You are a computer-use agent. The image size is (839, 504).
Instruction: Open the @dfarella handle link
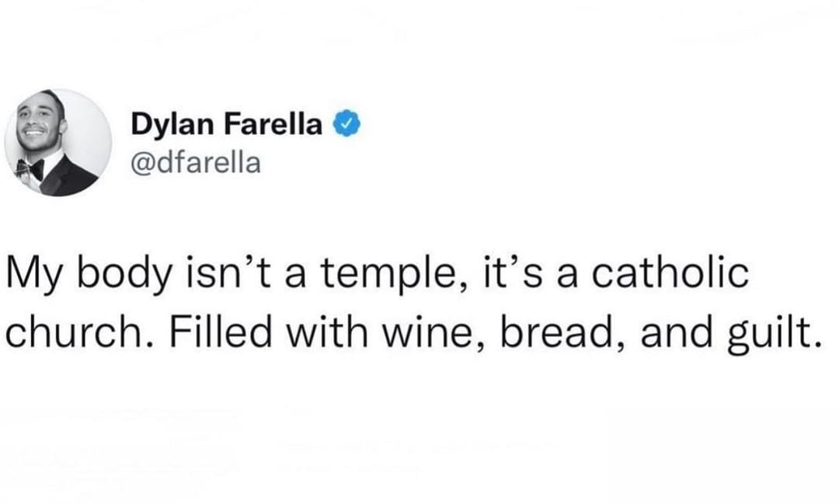(196, 162)
